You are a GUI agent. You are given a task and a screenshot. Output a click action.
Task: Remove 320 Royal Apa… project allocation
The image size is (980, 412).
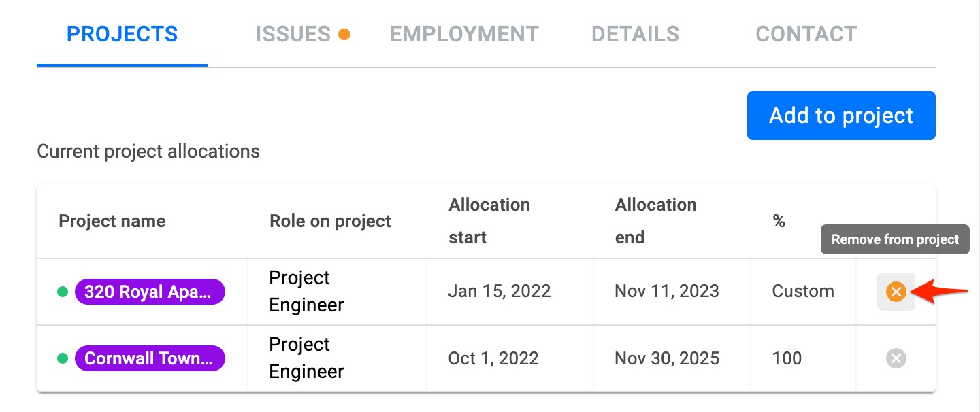click(x=896, y=292)
